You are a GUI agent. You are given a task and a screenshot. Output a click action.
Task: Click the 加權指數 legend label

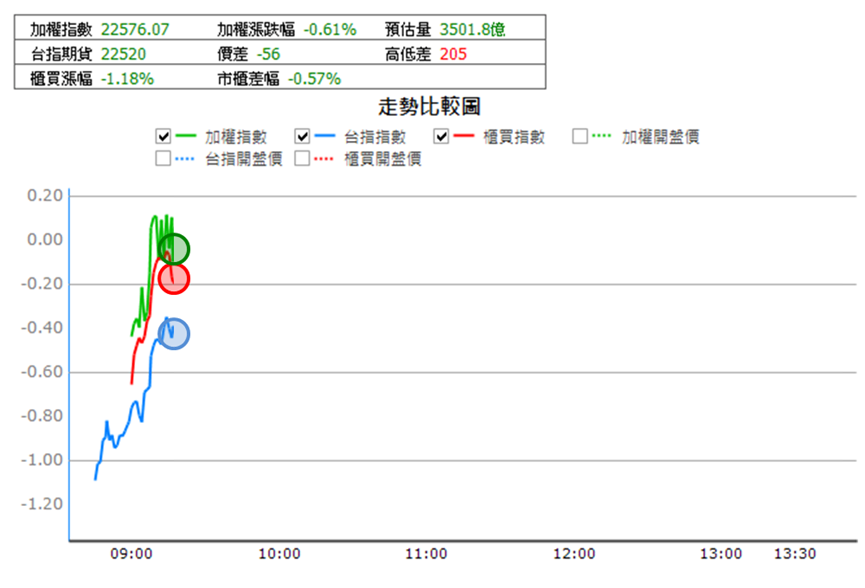[236, 137]
